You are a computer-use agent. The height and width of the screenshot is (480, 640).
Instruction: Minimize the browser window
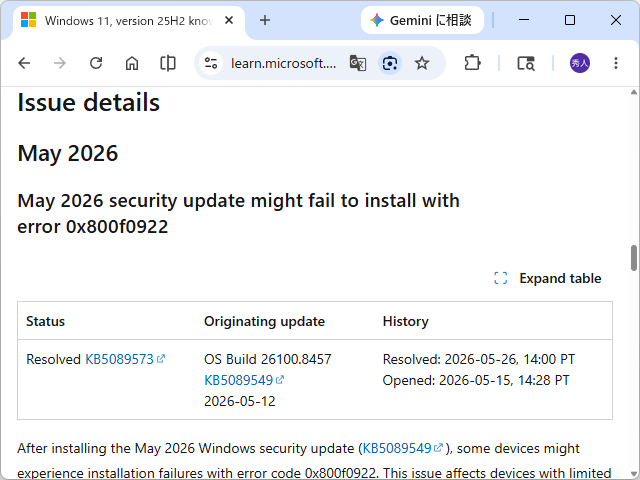[524, 20]
